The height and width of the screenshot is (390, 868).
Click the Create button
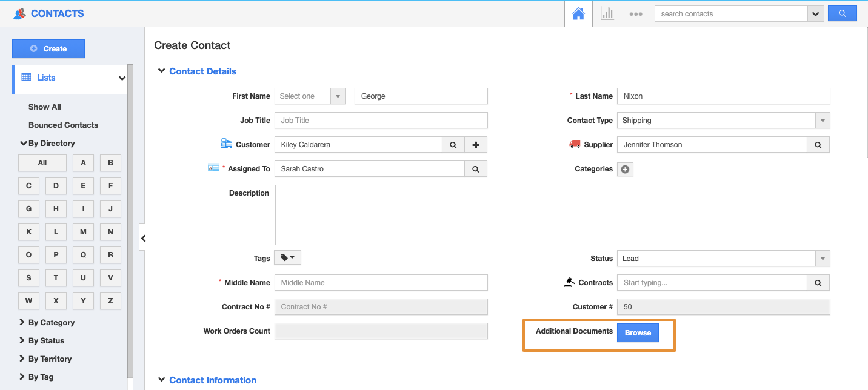[x=48, y=48]
